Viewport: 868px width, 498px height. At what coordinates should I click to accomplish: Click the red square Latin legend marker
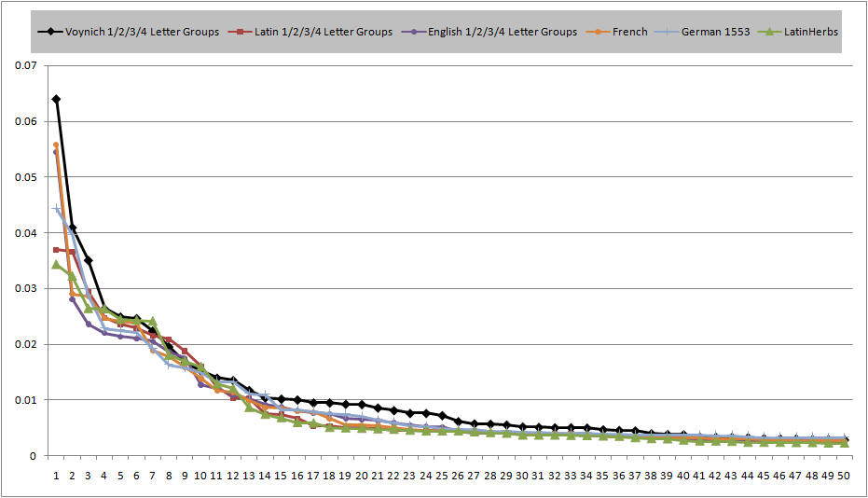point(241,32)
